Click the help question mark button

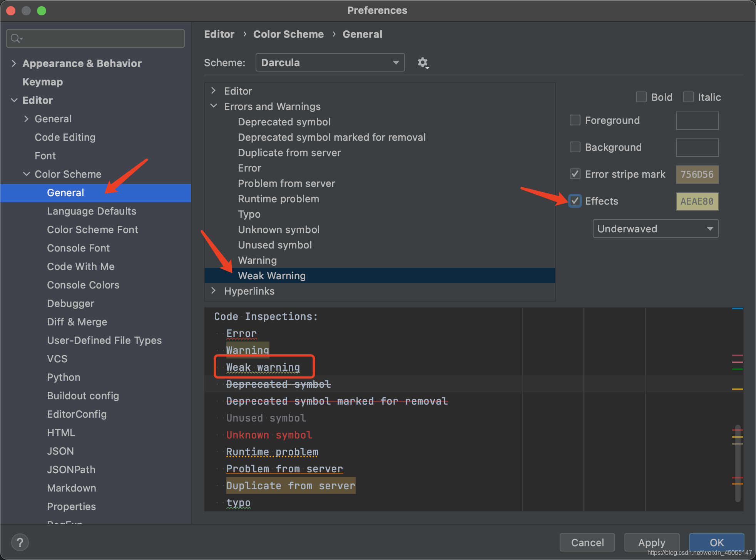tap(20, 542)
